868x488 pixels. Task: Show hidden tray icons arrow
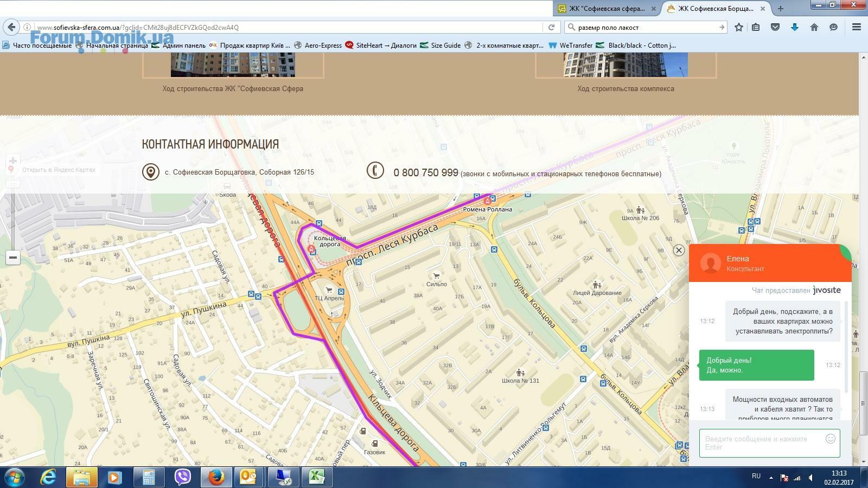(x=771, y=478)
